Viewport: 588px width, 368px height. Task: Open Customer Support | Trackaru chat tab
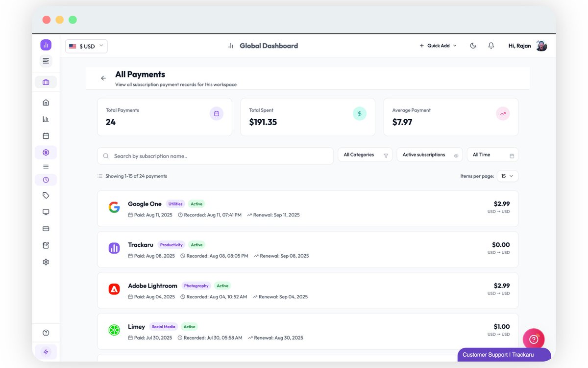[x=504, y=355]
